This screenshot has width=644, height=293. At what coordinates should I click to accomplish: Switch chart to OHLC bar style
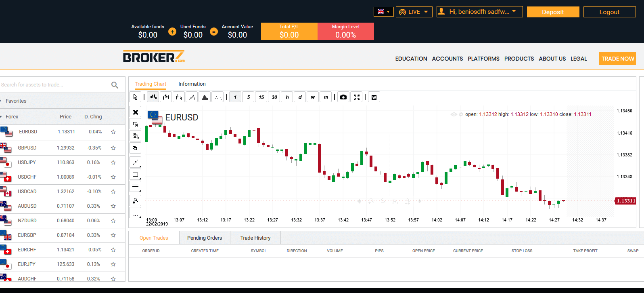pyautogui.click(x=179, y=97)
